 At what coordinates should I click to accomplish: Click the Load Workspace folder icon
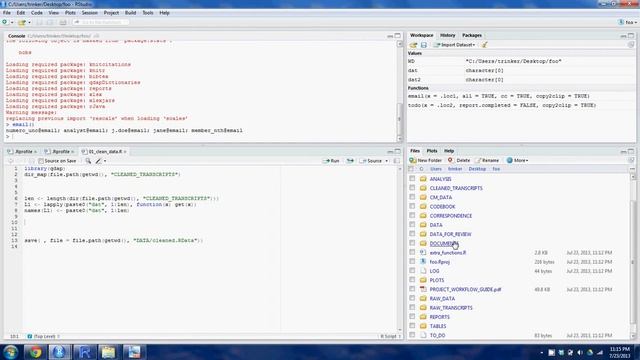coord(413,45)
